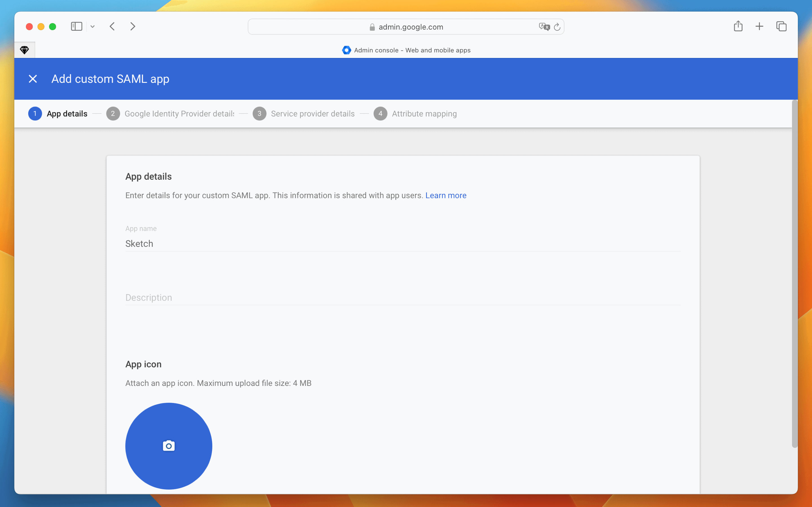Viewport: 812px width, 507px height.
Task: Open the Safari sidebar panel
Action: click(x=76, y=26)
